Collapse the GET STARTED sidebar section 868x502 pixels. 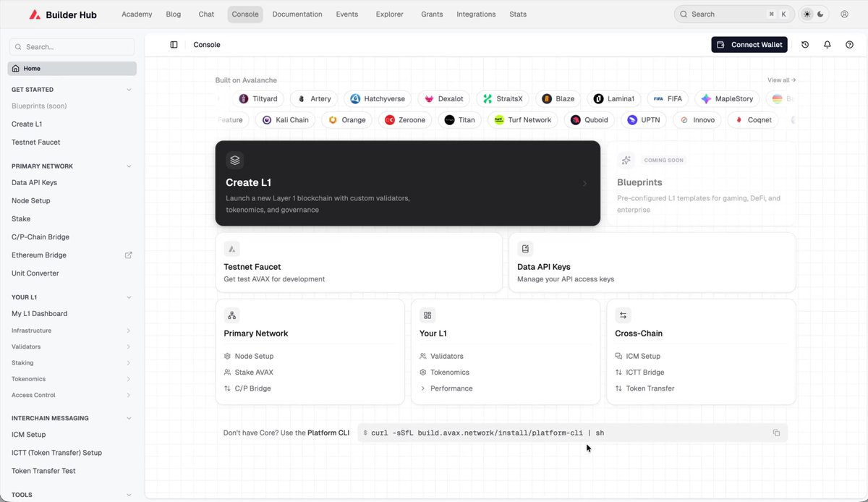click(129, 90)
